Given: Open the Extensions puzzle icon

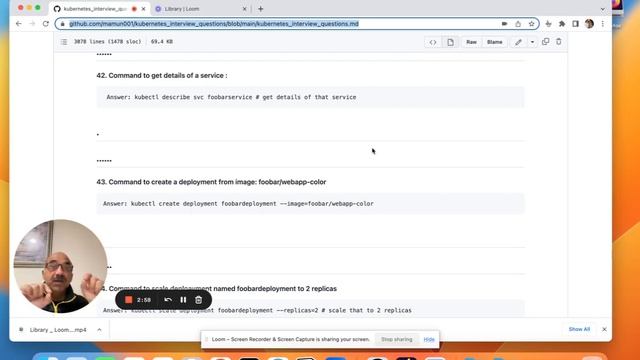Looking at the screenshot, I should (x=562, y=24).
